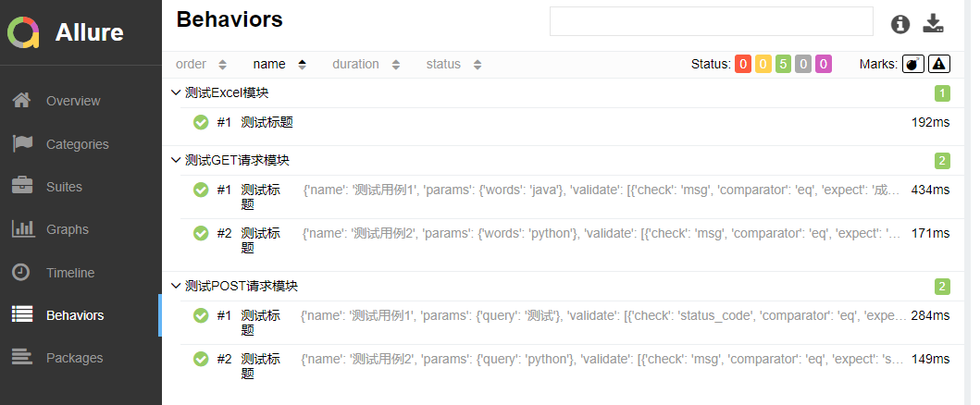Toggle the new-failed warning triangle mark filter
The width and height of the screenshot is (980, 405).
938,64
